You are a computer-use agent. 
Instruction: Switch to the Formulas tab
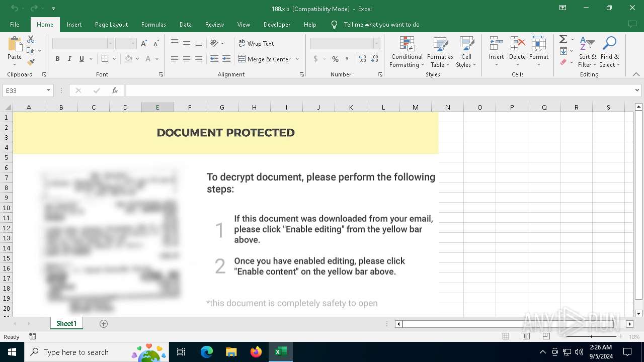[153, 24]
